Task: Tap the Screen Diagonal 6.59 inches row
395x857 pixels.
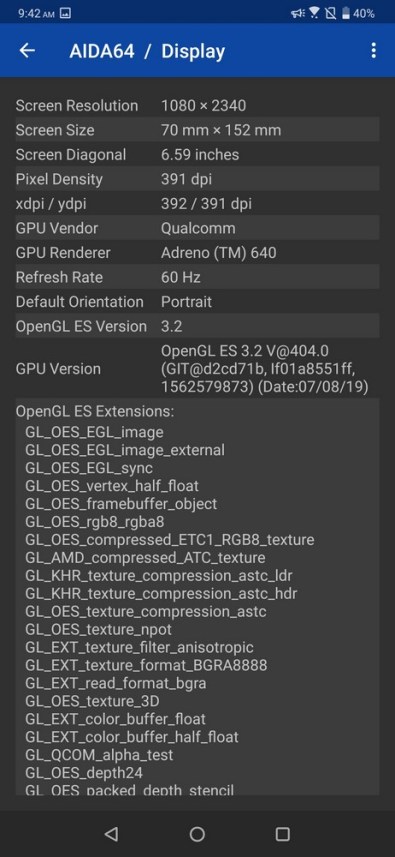Action: pyautogui.click(x=197, y=155)
